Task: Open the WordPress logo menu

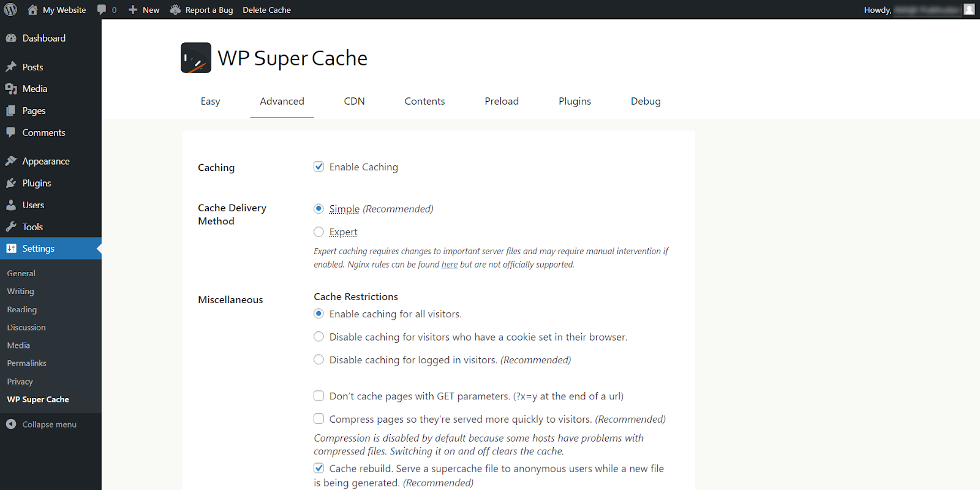Action: click(10, 10)
